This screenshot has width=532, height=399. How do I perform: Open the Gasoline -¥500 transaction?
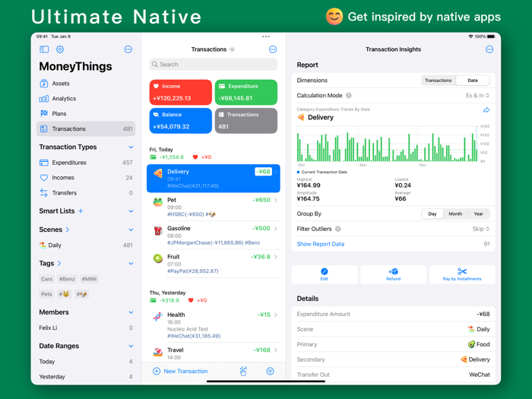[x=214, y=236]
